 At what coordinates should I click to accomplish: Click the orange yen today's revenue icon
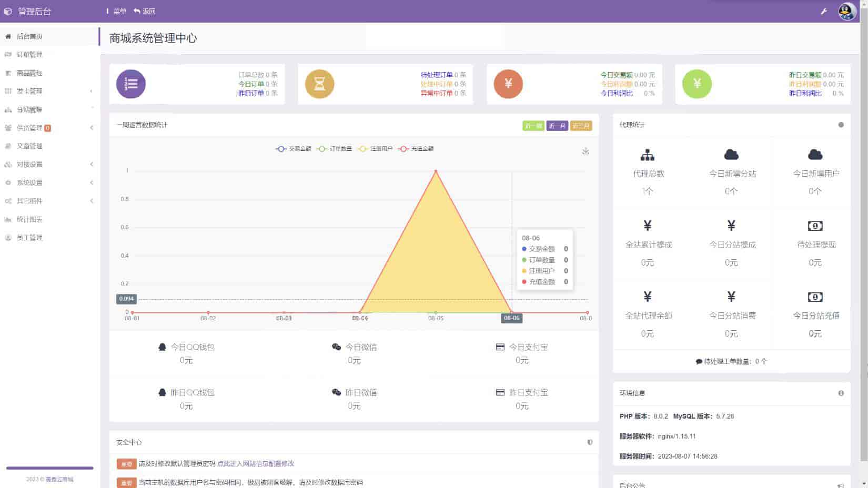[508, 84]
